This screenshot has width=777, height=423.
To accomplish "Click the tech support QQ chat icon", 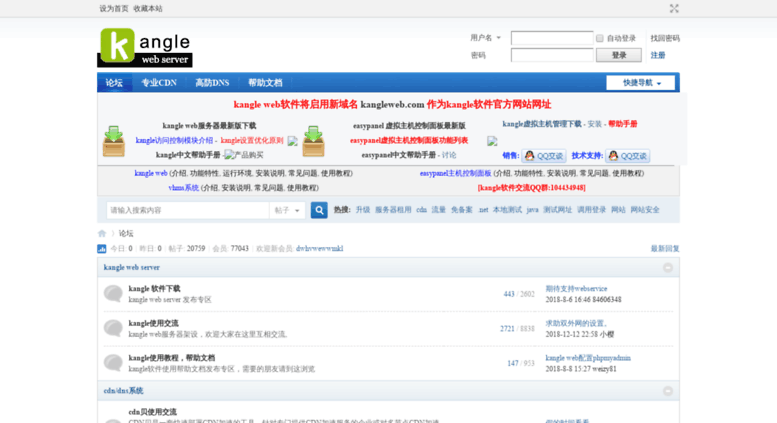I will pos(613,156).
